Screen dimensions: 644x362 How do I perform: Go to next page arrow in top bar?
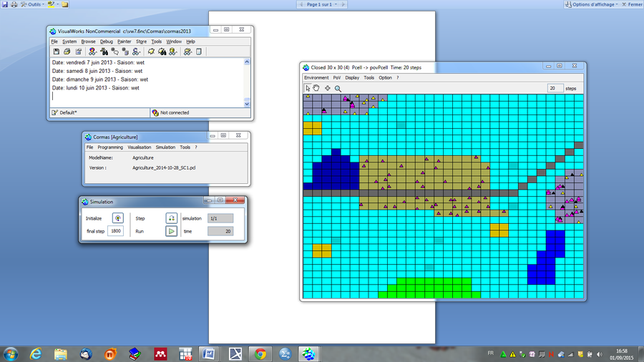[343, 4]
